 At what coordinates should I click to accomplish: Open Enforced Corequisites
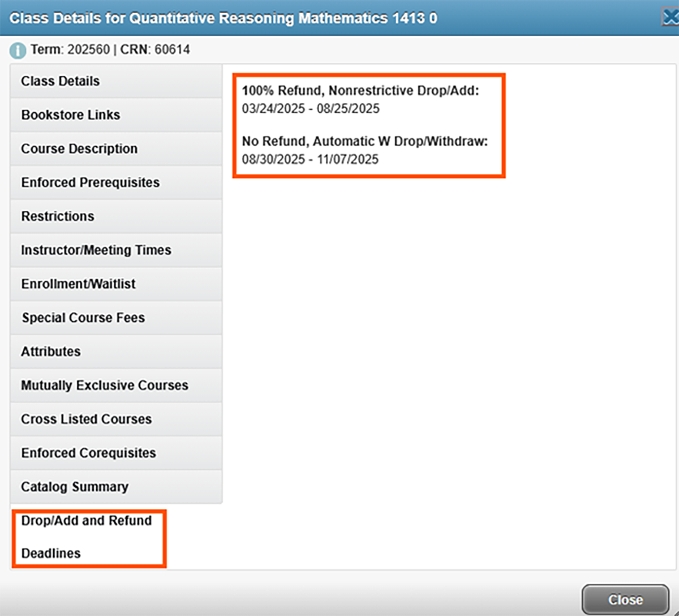[x=88, y=453]
